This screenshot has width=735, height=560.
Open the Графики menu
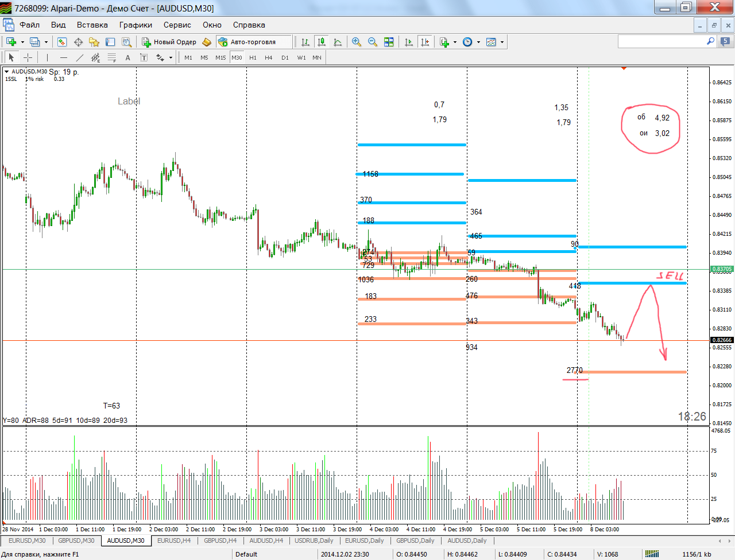tap(136, 25)
